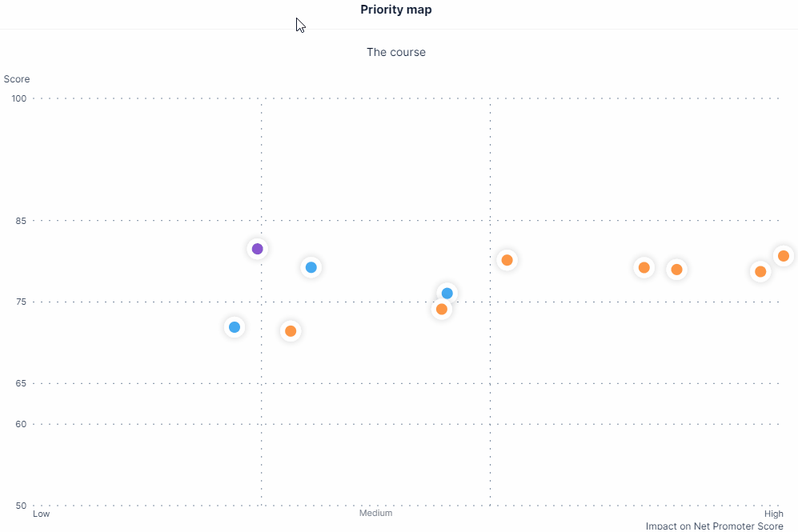Click the orange dot just right of the second vertical gridline
The width and height of the screenshot is (798, 532).
point(507,260)
